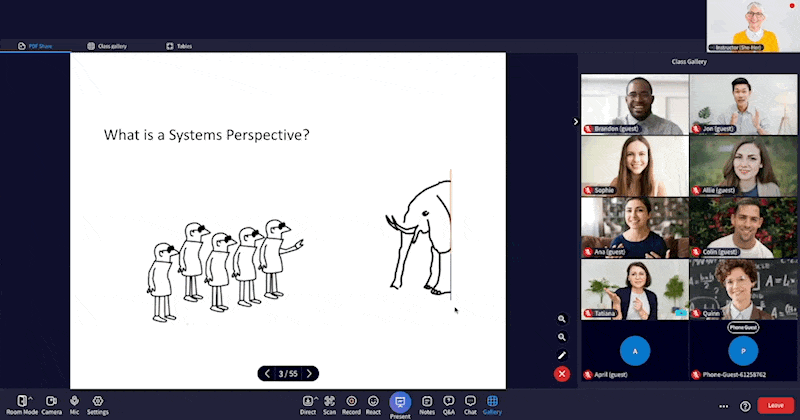
Task: Click the muted mic icon on Phone-Guest-61258762
Action: coord(696,375)
